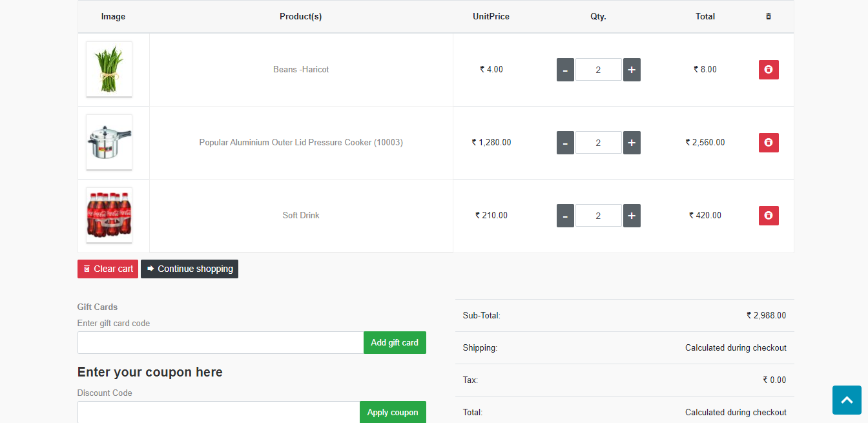Reduce Soft Drink quantity with minus
Screen dimensions: 868x423
565,216
